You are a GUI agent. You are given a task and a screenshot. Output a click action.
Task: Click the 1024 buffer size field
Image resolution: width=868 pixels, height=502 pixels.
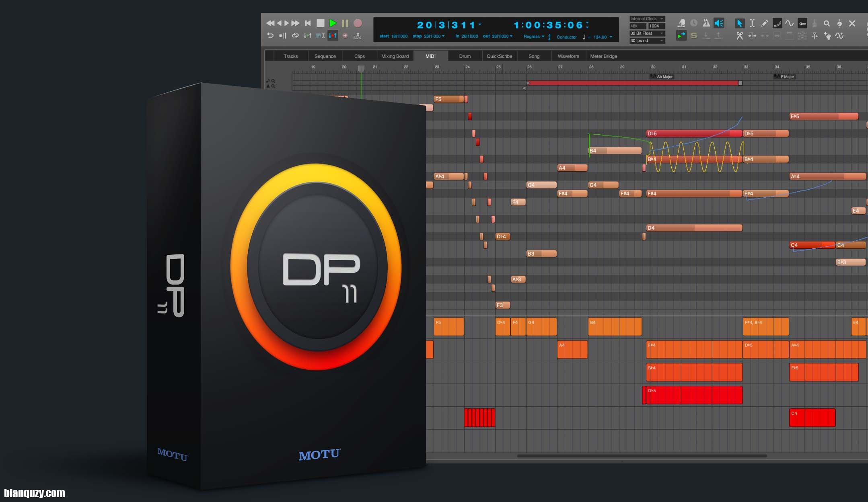pyautogui.click(x=656, y=26)
